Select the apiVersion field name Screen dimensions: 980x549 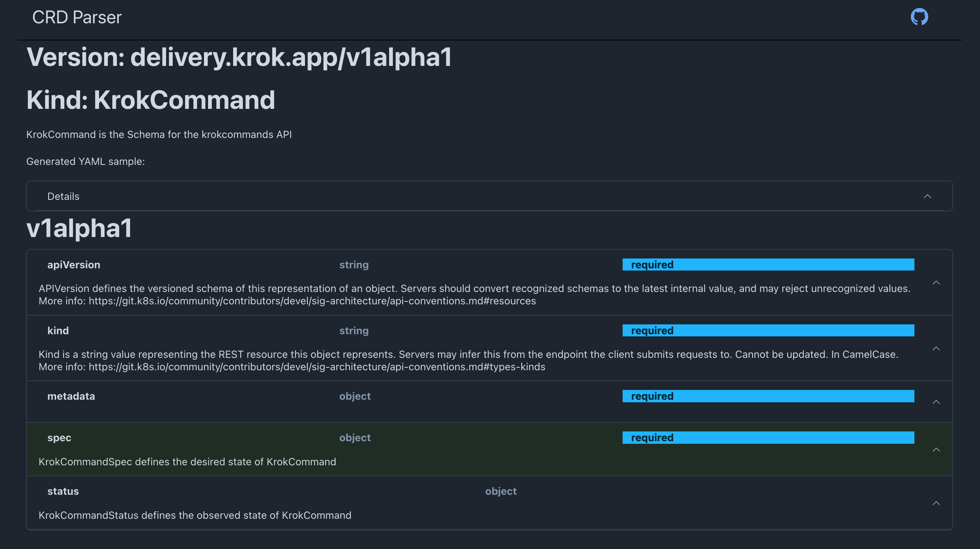(74, 265)
